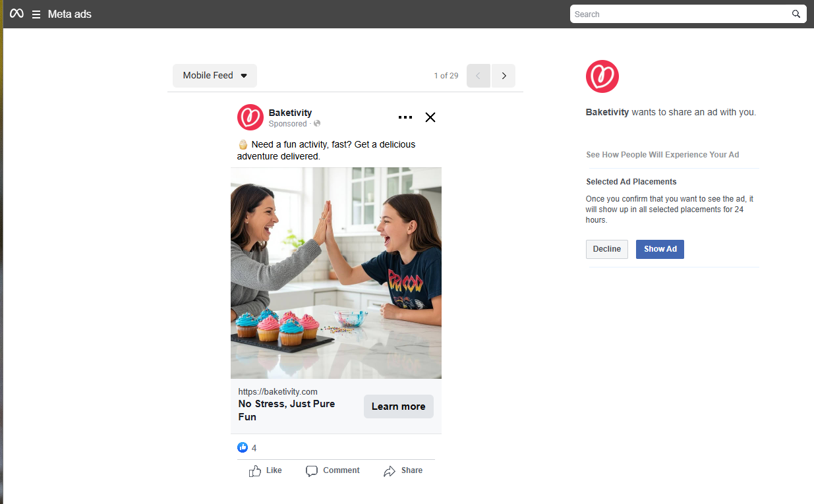Click the Meta infinity logo icon

tap(16, 14)
